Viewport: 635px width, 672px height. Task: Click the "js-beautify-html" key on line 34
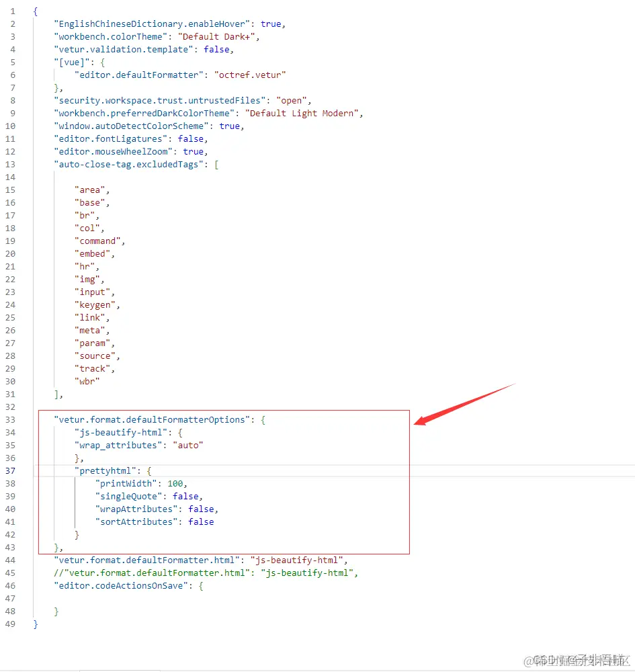pos(121,433)
